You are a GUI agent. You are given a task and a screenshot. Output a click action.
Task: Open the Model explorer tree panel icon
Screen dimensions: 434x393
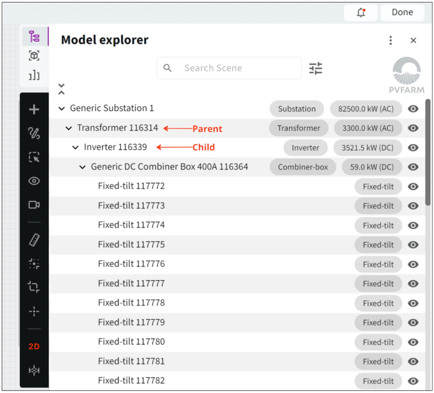tap(34, 36)
